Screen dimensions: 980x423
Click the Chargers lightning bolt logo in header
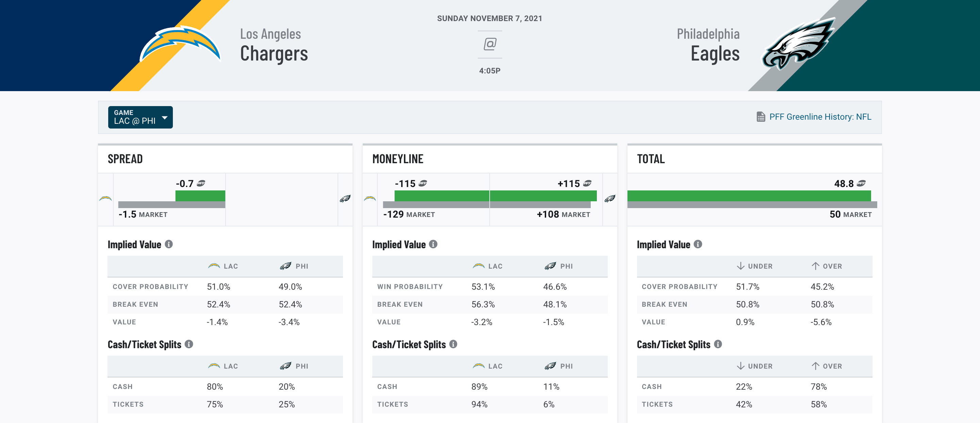(180, 44)
